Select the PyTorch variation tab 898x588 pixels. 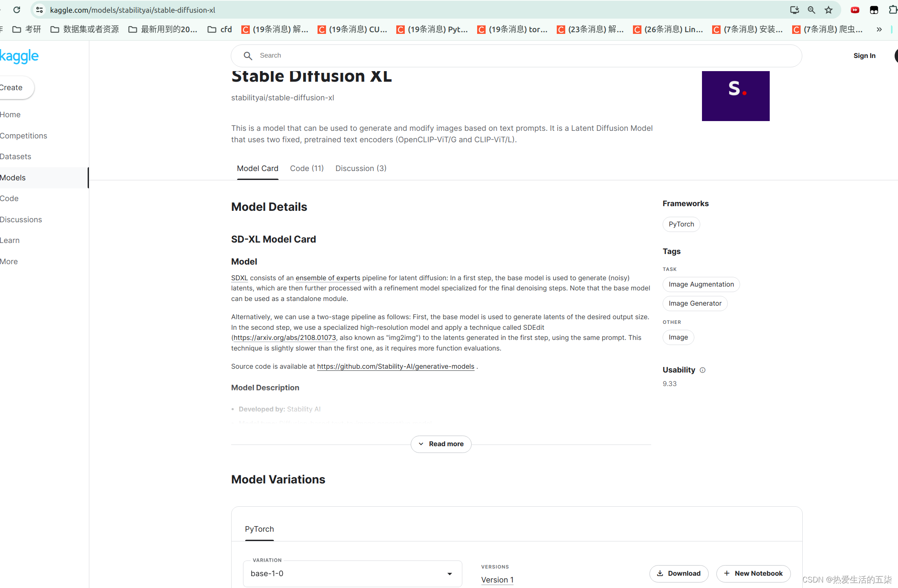(259, 529)
